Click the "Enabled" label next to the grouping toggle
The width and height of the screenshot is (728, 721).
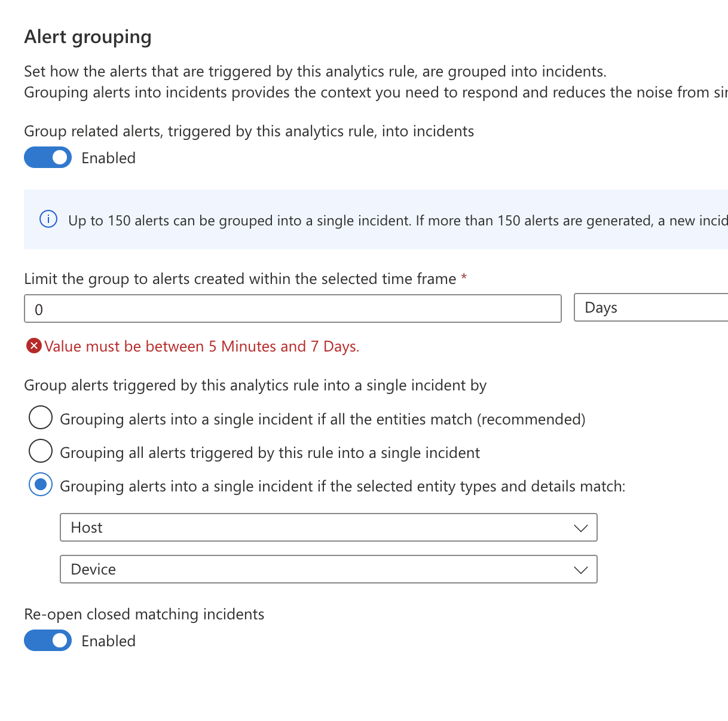(x=108, y=158)
